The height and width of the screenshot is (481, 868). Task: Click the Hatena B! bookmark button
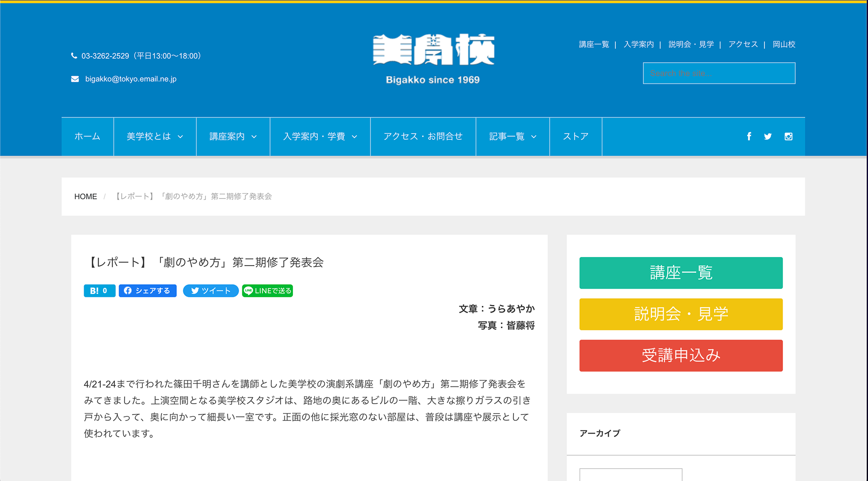(99, 291)
